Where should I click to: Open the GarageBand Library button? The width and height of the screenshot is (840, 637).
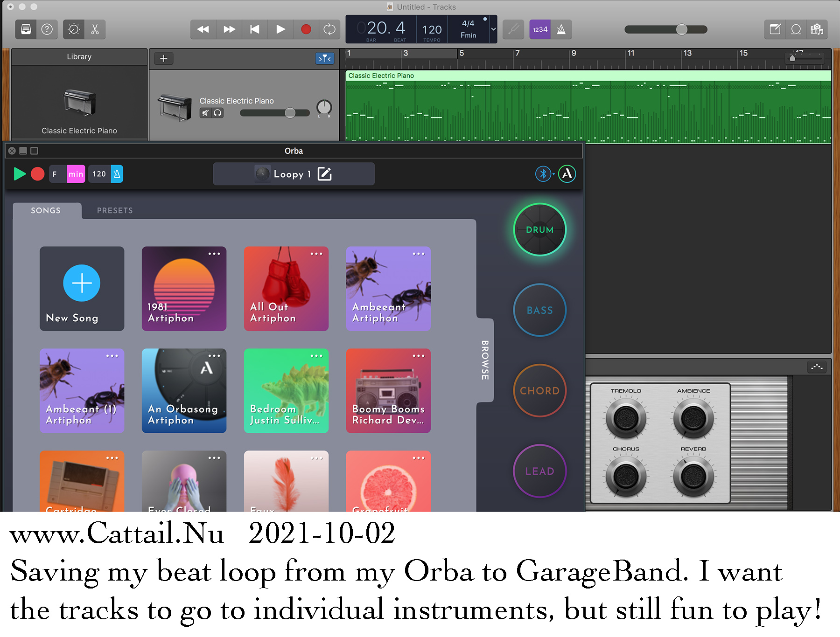tap(26, 29)
